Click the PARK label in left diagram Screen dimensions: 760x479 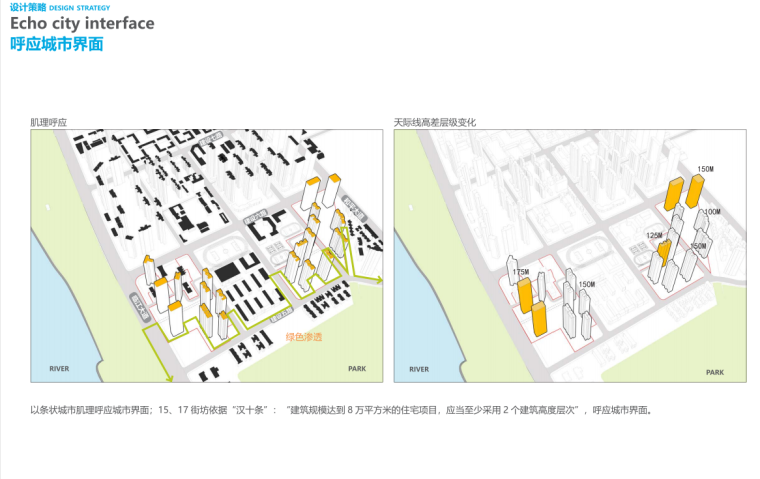pos(357,369)
